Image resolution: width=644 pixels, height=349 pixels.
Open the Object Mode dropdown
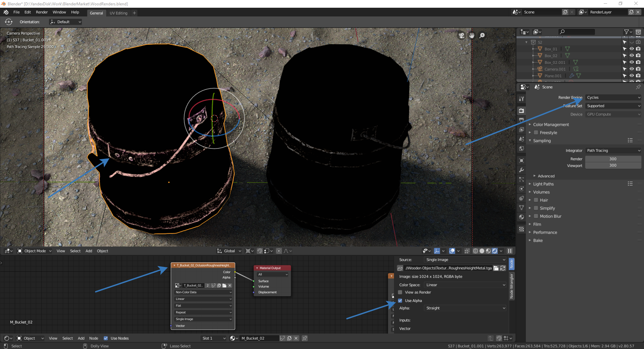(x=35, y=251)
